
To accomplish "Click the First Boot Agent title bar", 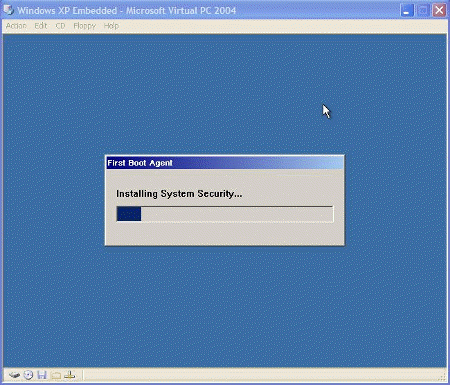I will [x=225, y=163].
